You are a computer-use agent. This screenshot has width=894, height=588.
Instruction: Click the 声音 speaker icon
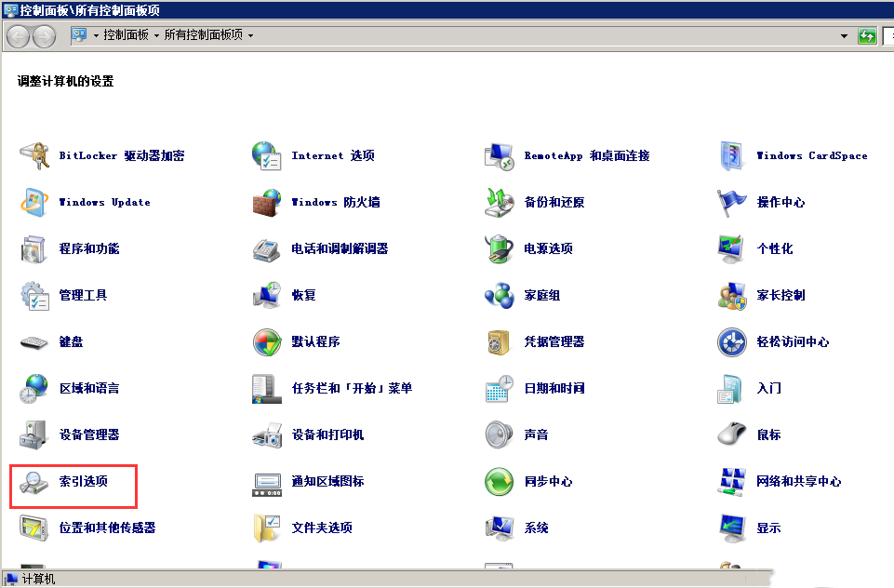tap(500, 435)
